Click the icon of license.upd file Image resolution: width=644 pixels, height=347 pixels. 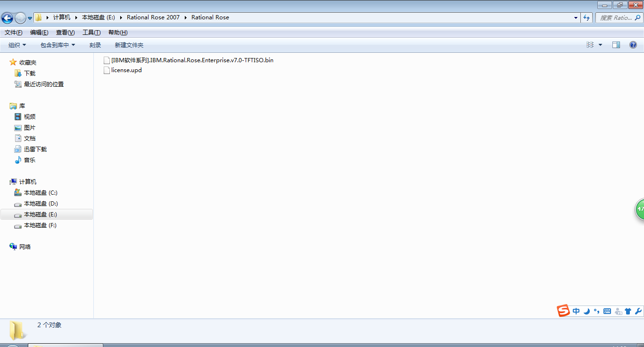point(107,70)
